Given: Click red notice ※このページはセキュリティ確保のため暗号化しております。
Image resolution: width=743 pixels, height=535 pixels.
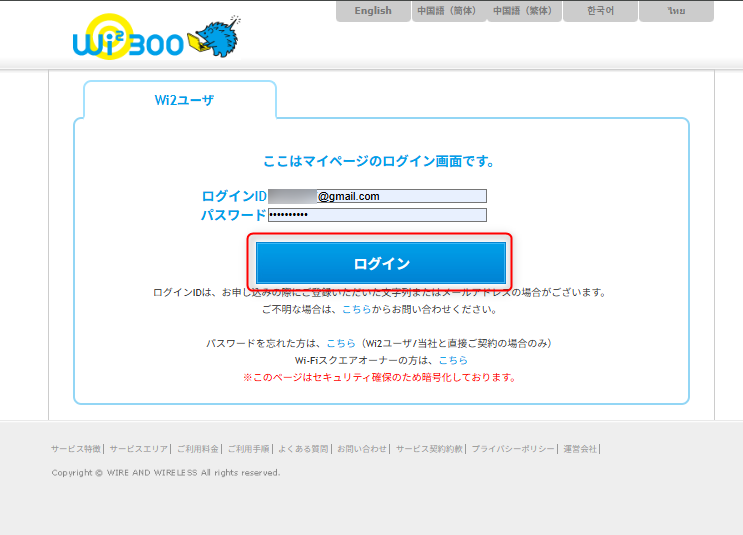Looking at the screenshot, I should coord(380,377).
